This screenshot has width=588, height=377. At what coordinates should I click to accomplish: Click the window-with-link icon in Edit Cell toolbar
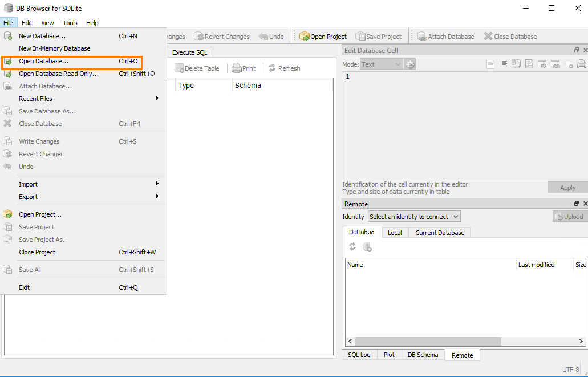(x=555, y=64)
